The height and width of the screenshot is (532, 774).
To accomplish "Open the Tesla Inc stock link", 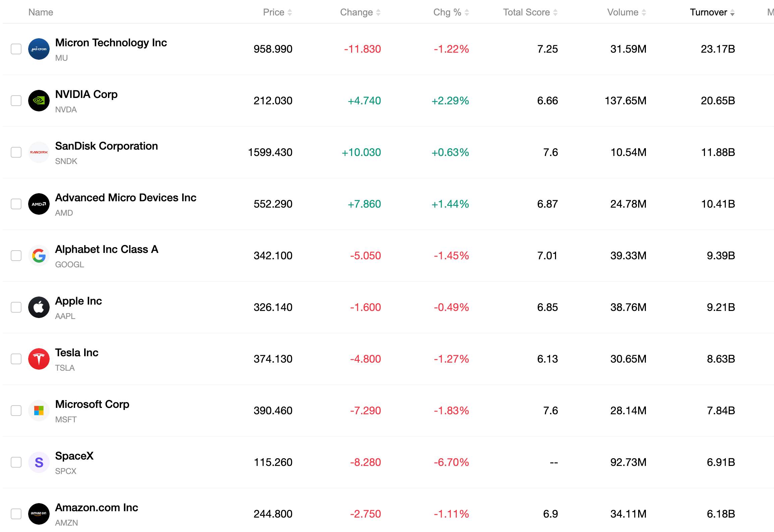I will point(77,353).
